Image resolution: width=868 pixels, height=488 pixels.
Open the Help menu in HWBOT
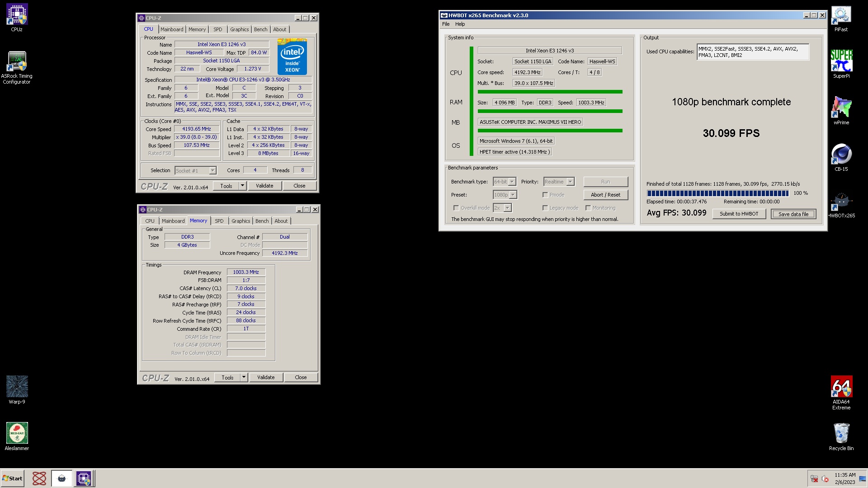[x=460, y=24]
